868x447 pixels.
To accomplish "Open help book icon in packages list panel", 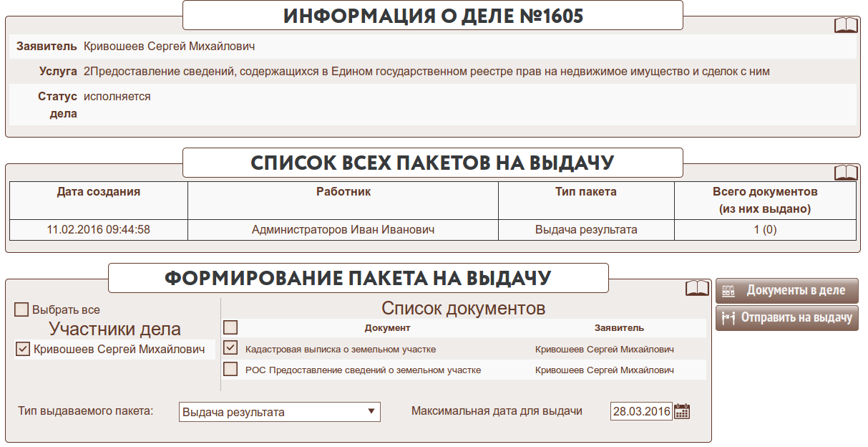I will coord(846,173).
